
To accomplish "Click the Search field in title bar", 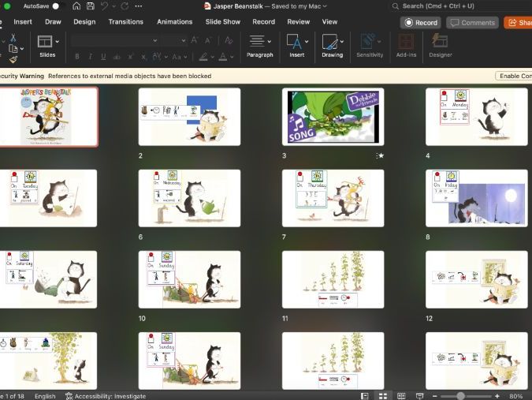I will coord(461,6).
